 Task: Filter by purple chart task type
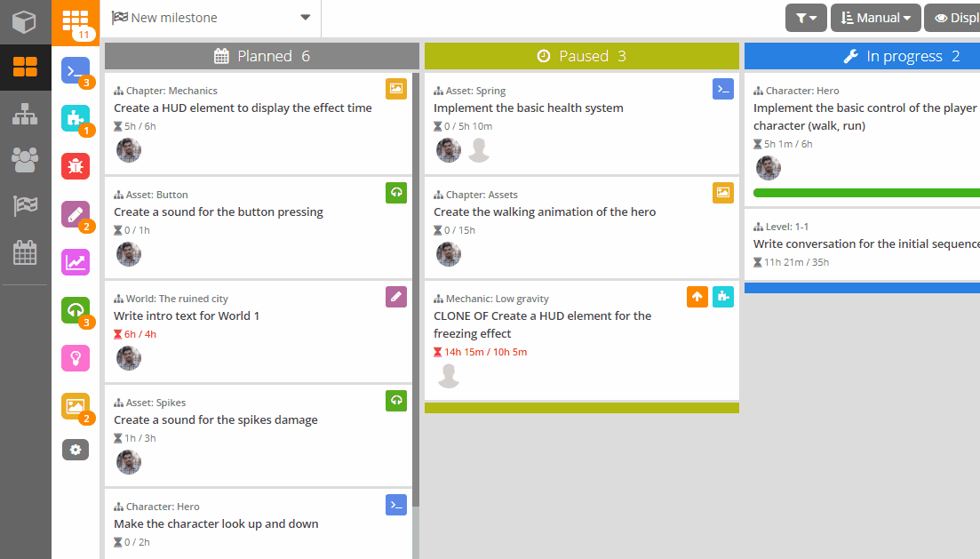coord(76,262)
